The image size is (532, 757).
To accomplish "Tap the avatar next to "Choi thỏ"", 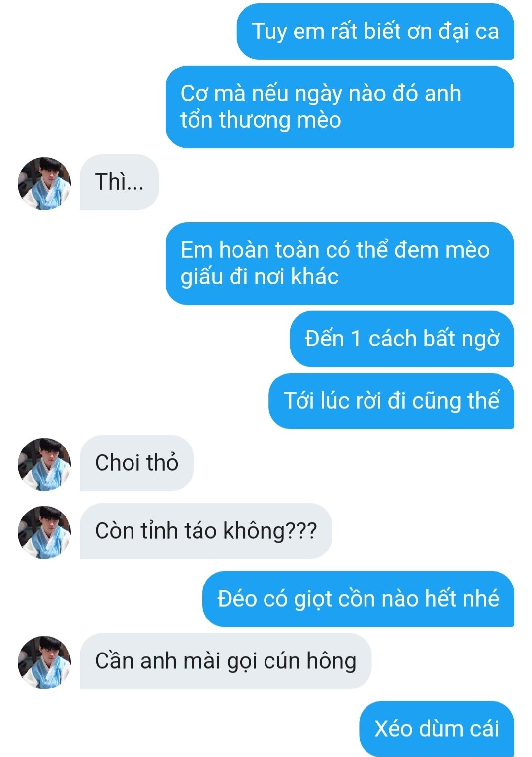I will point(44,464).
